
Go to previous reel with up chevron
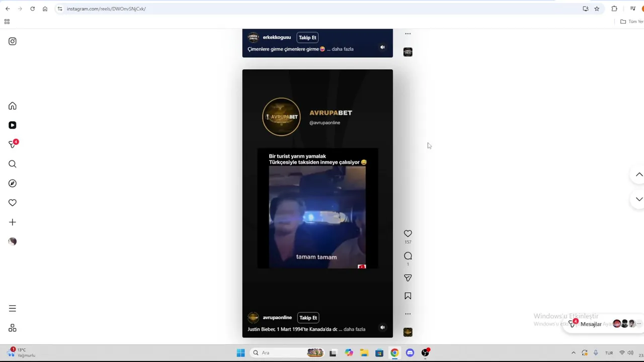tap(639, 174)
